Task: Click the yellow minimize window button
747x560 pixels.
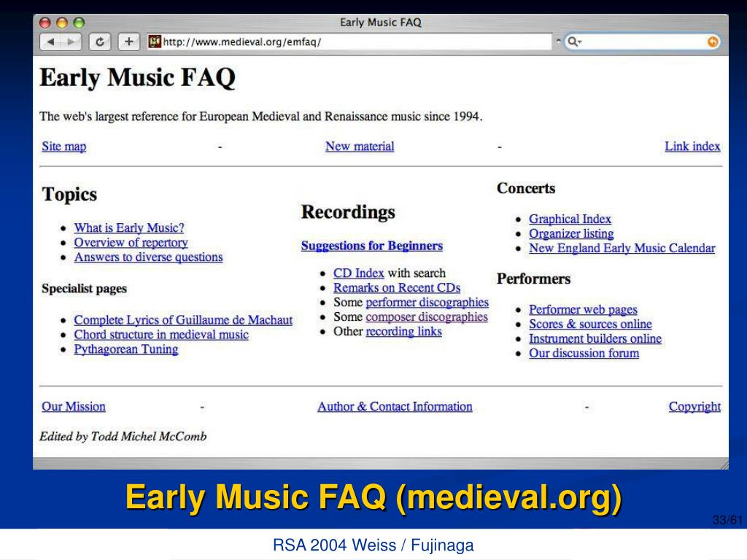Action: (x=62, y=23)
